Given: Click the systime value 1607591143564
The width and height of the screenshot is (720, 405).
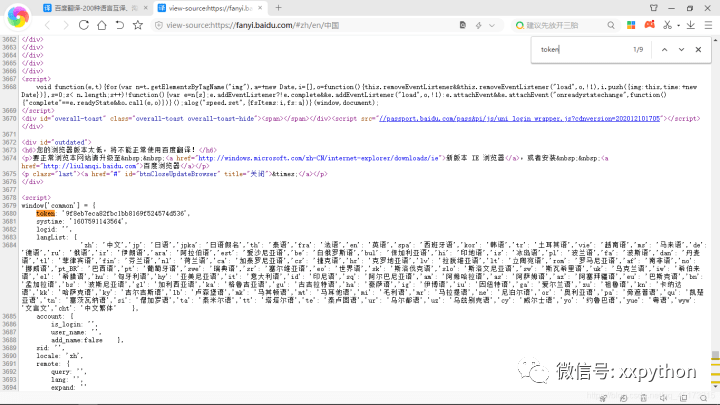Looking at the screenshot, I should click(98, 221).
